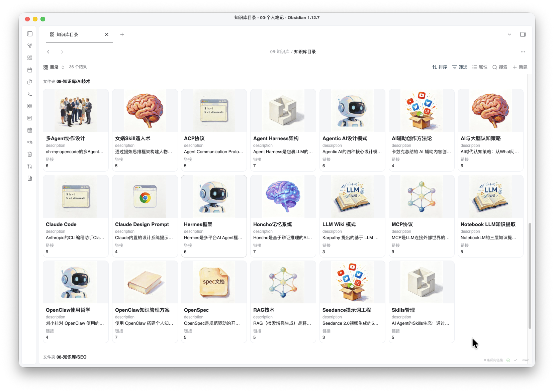
Task: Close the 知识库目录 tab
Action: (107, 34)
